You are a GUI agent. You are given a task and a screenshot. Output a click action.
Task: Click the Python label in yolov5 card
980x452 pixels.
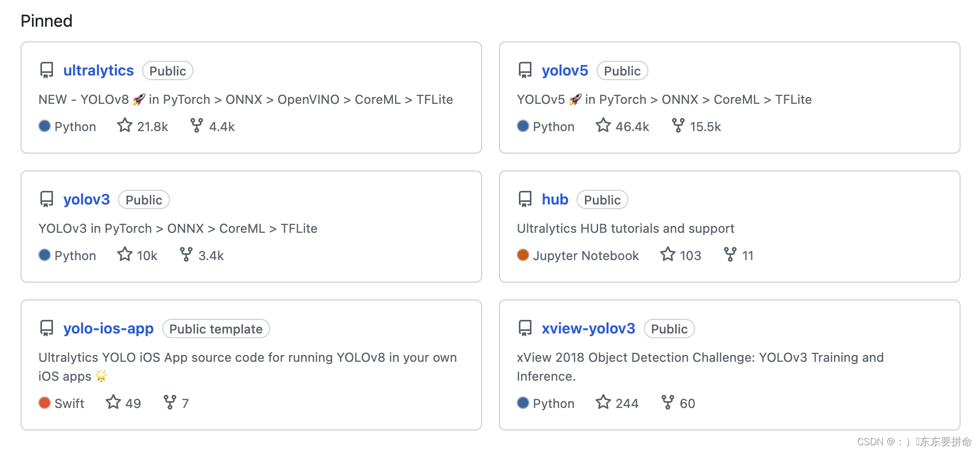[553, 127]
